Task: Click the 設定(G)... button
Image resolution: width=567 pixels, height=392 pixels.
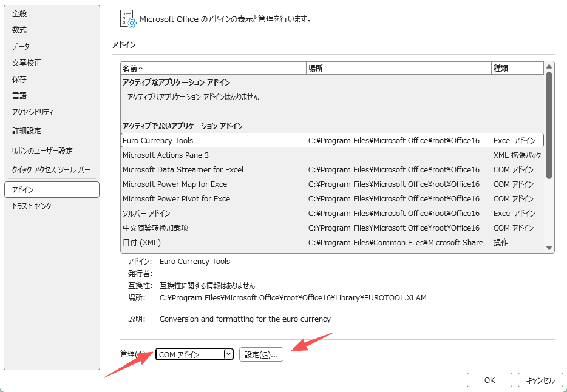Action: point(261,354)
